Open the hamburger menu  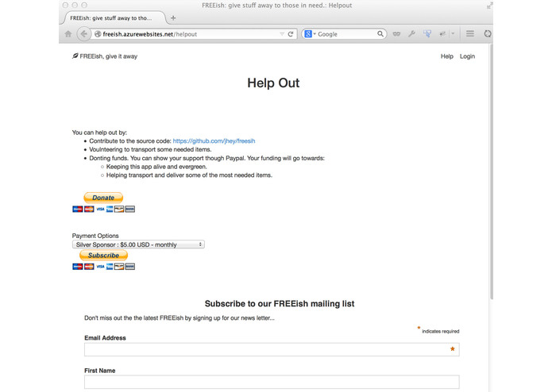point(470,34)
